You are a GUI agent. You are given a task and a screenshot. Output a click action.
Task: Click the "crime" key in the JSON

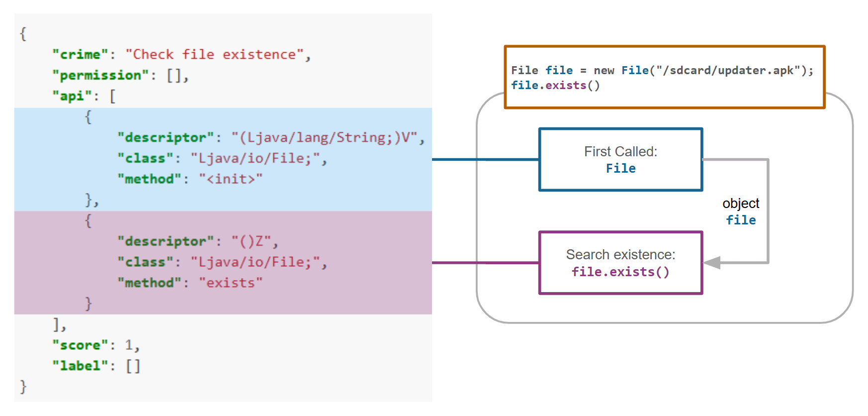pos(80,54)
